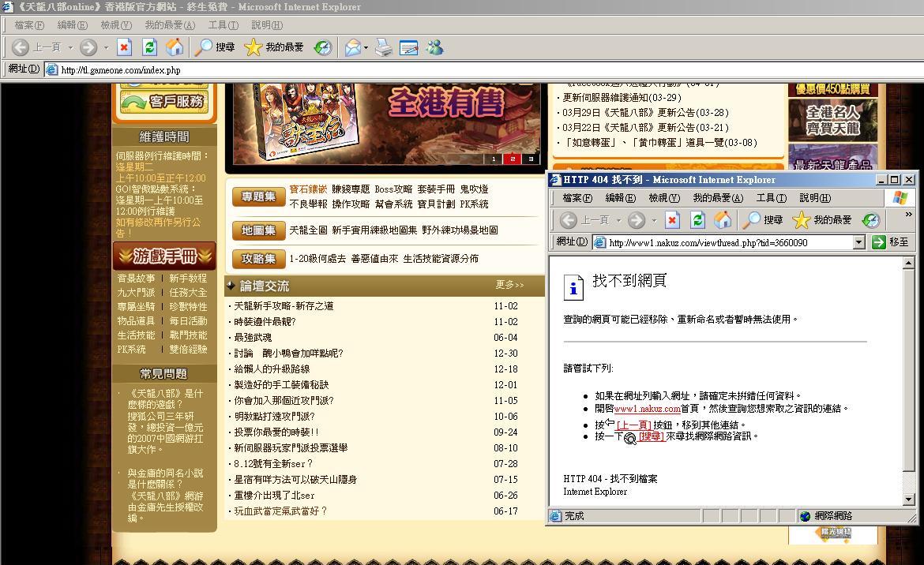Open Back history dropdown in main toolbar
The width and height of the screenshot is (924, 565).
71,47
